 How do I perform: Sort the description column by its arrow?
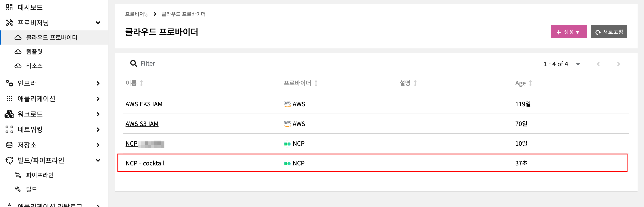[x=415, y=83]
